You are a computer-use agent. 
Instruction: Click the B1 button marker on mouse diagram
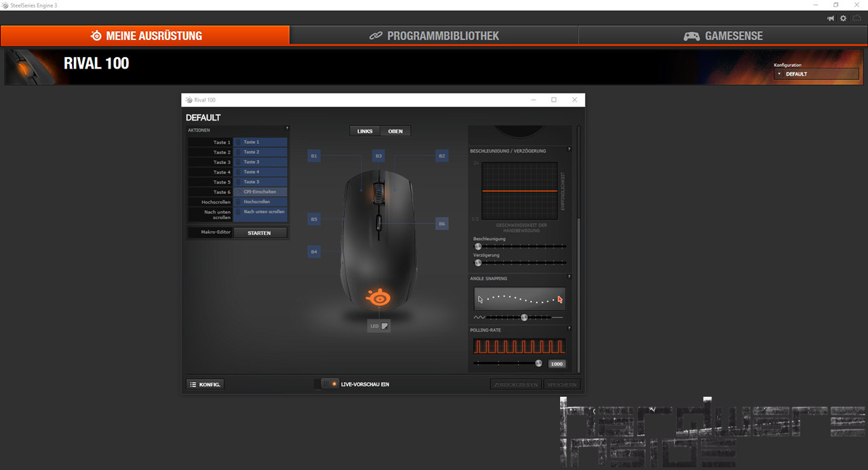coord(314,156)
